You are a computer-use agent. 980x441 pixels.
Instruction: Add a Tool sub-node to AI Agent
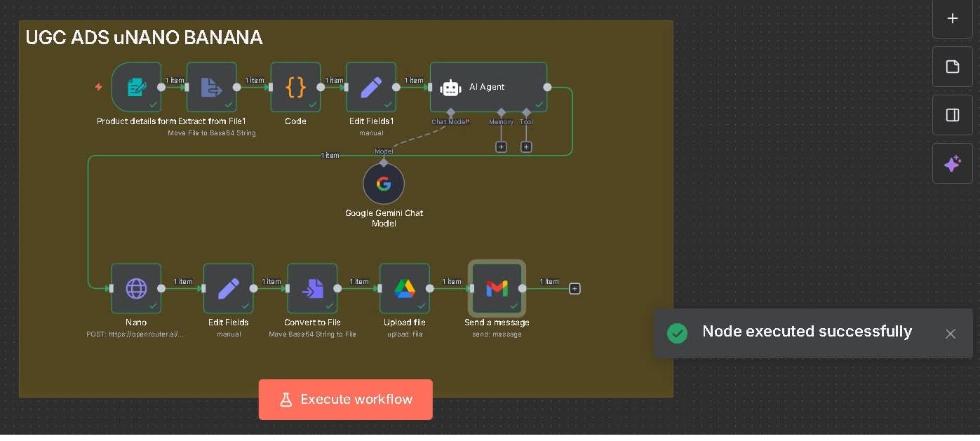coord(526,147)
